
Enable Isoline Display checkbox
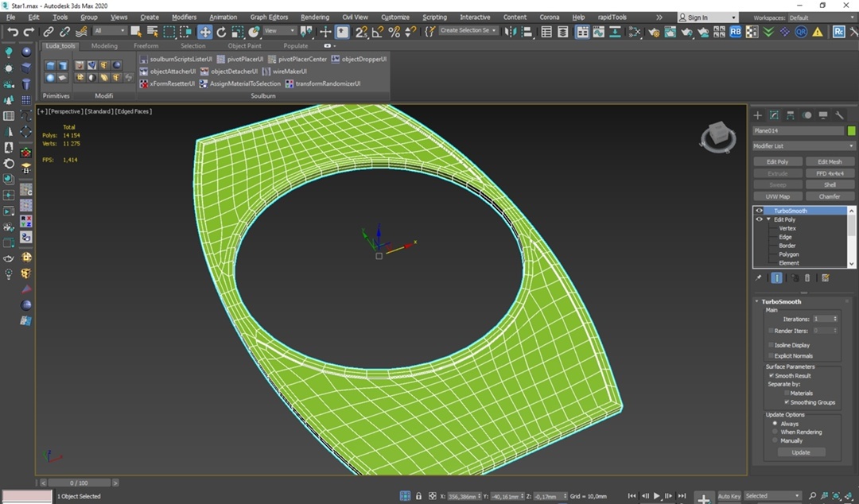pyautogui.click(x=772, y=345)
